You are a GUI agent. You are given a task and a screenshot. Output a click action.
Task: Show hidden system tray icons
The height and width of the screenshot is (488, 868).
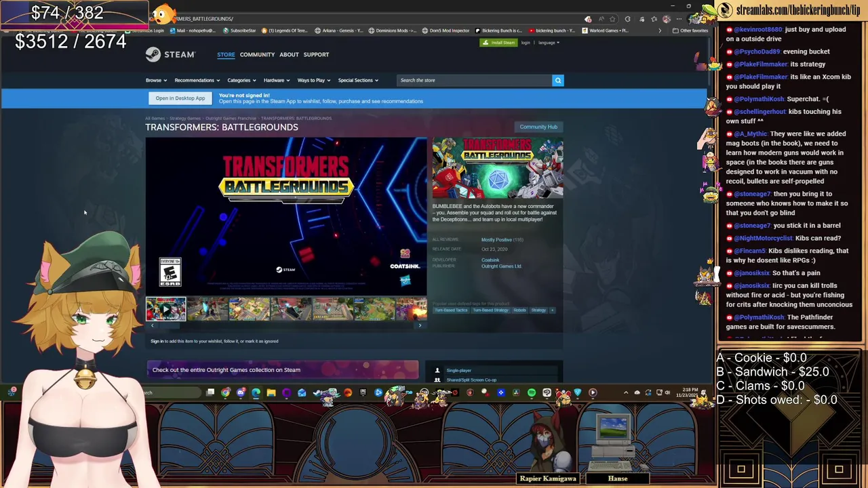pos(626,392)
